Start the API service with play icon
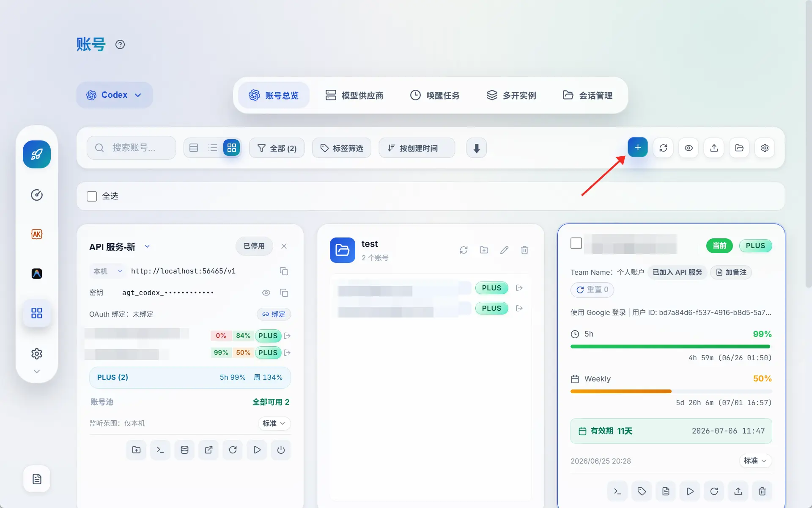Screen dimensions: 812x508 tap(257, 450)
